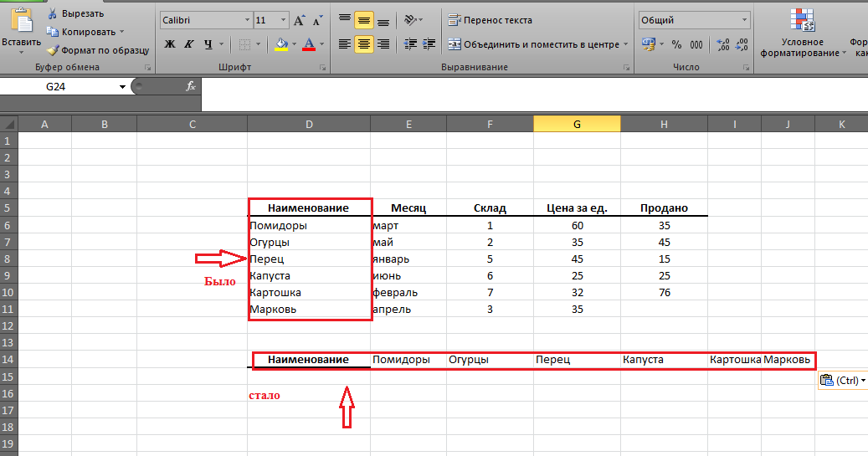Open the font size 11 dropdown
This screenshot has height=456, width=868.
point(284,20)
